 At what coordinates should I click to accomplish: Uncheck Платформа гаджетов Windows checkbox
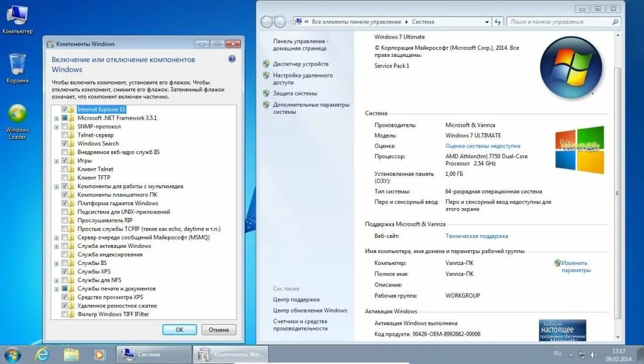click(64, 203)
